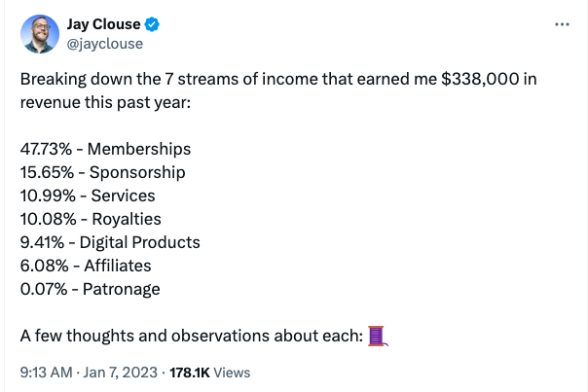Click the 178.1K view count

tap(190, 373)
